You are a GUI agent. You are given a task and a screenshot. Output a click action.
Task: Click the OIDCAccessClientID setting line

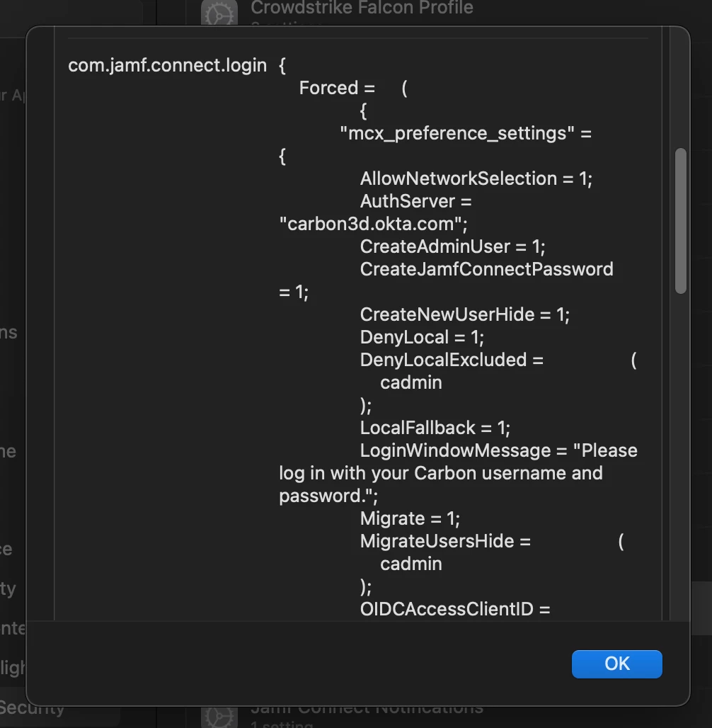[x=455, y=609]
